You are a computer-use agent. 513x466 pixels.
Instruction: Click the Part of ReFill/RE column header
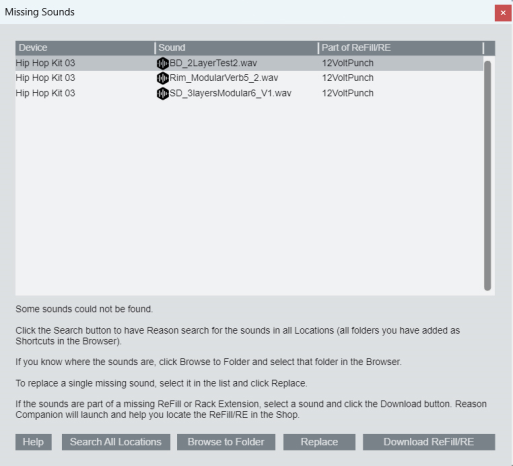[x=401, y=48]
